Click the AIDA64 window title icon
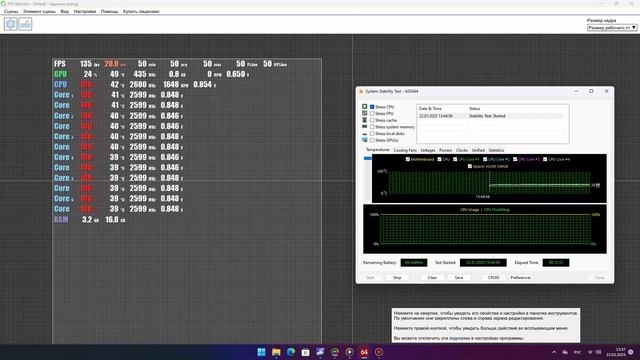This screenshot has width=640, height=360. pyautogui.click(x=361, y=91)
